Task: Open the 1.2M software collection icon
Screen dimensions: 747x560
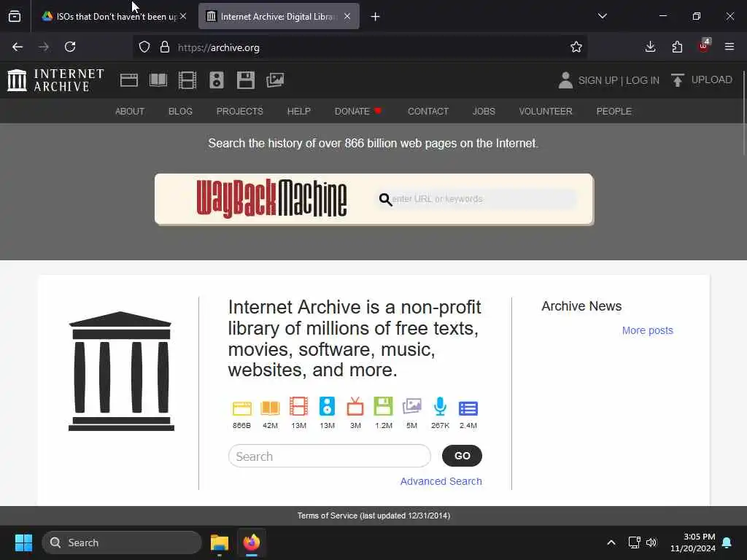Action: (x=384, y=407)
